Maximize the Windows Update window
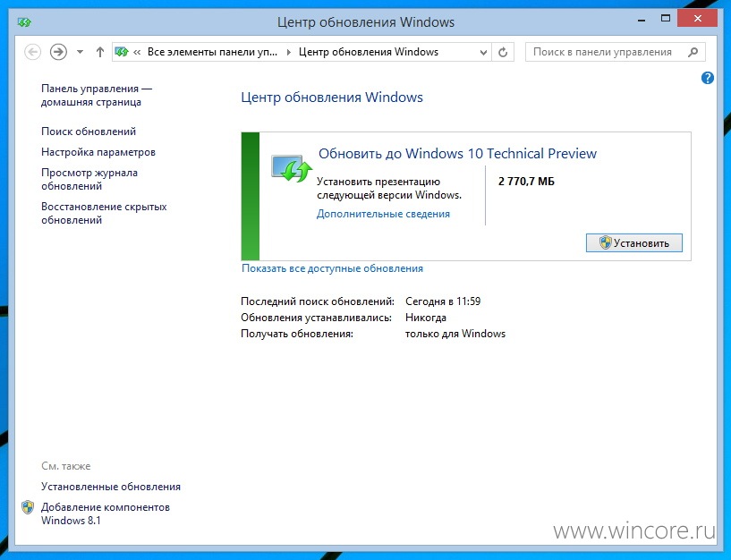The image size is (731, 560). [x=666, y=19]
